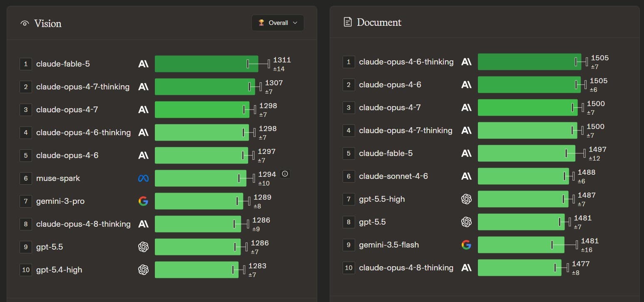Click the 1294 score for muse-spark
Viewport: 644px width, 302px height.
[267, 174]
